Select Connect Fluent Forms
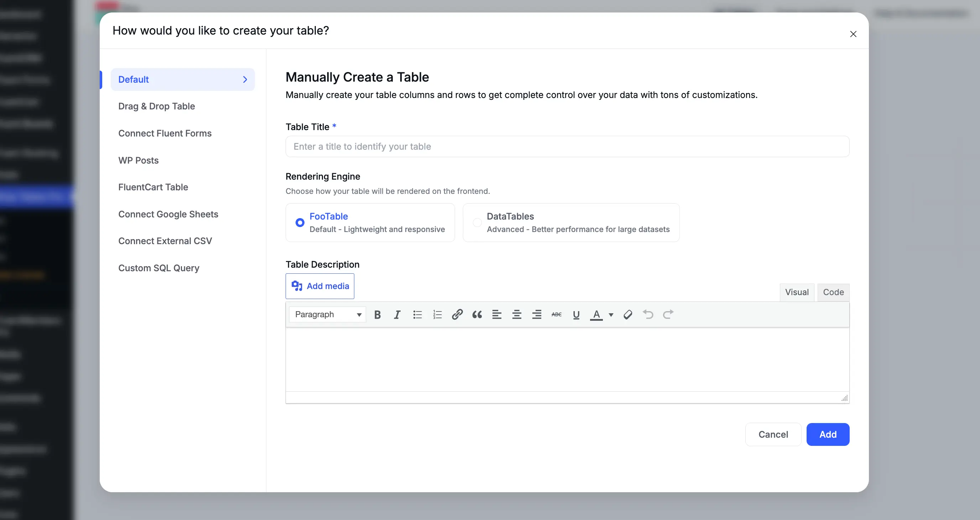 click(x=165, y=133)
